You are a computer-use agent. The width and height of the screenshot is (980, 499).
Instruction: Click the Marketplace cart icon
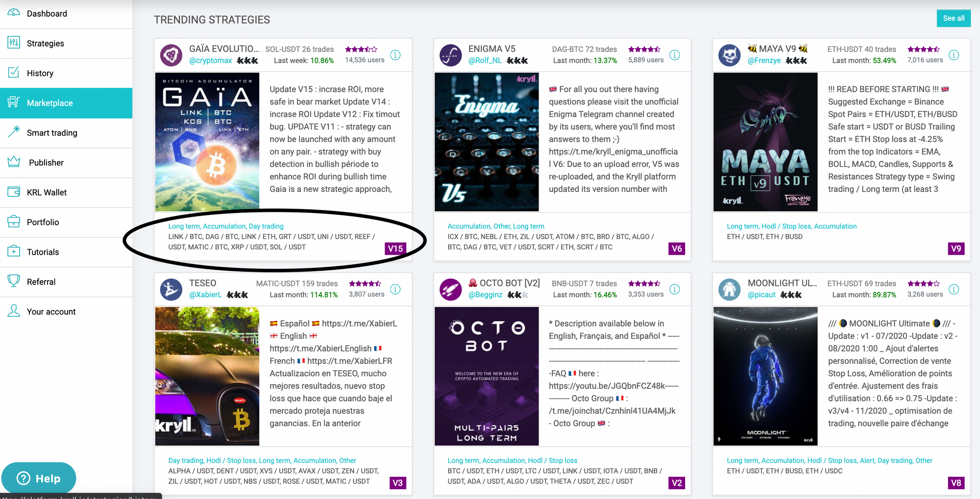[x=14, y=102]
